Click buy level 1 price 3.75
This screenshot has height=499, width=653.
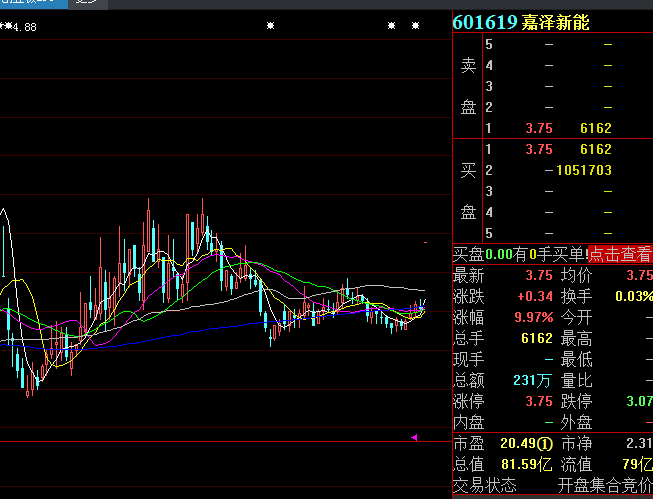pyautogui.click(x=539, y=149)
